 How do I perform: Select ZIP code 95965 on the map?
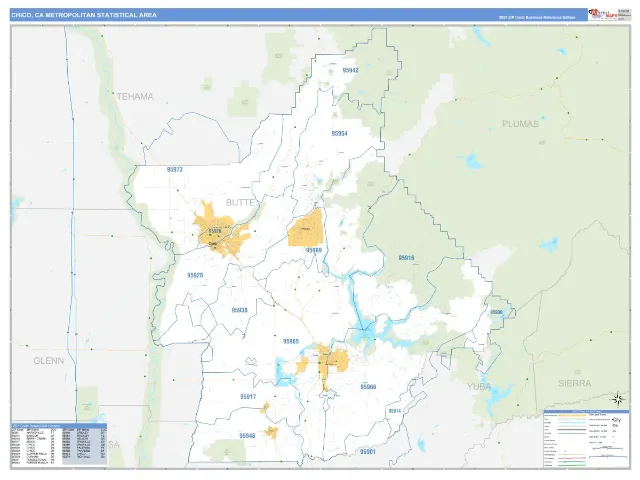(291, 341)
